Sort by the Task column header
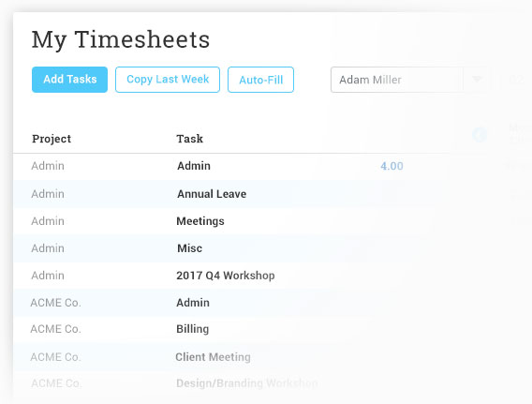 (x=189, y=139)
